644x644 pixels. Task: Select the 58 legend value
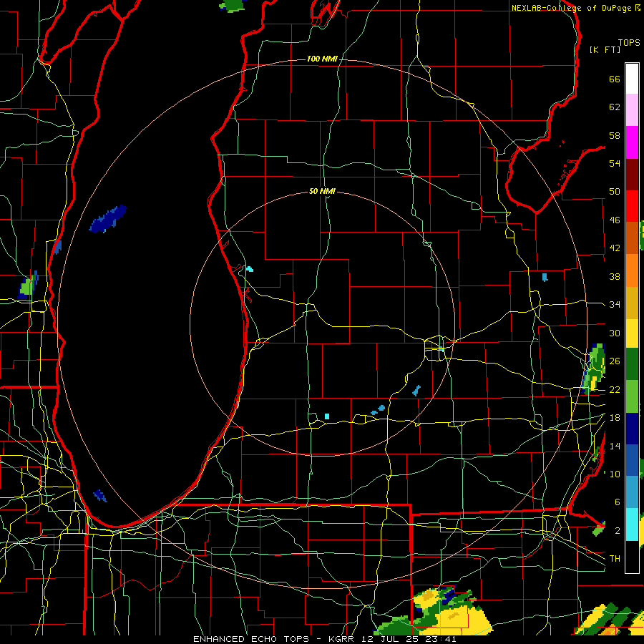pos(615,135)
